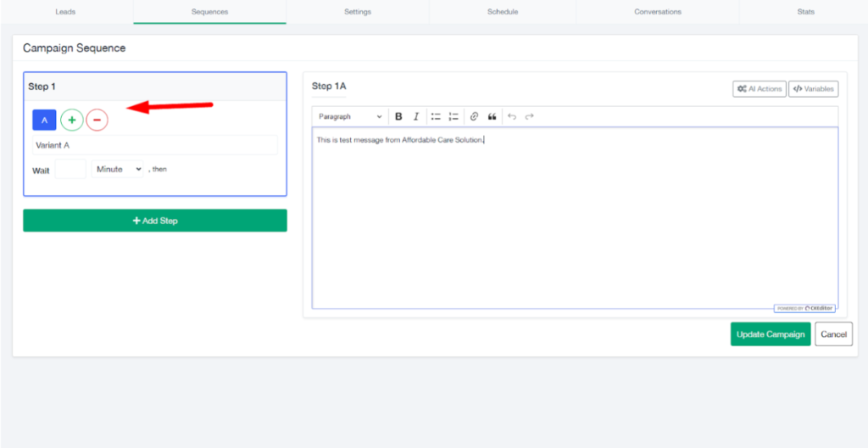Insert a numbered list
Viewport: 868px width, 448px height.
coord(453,116)
